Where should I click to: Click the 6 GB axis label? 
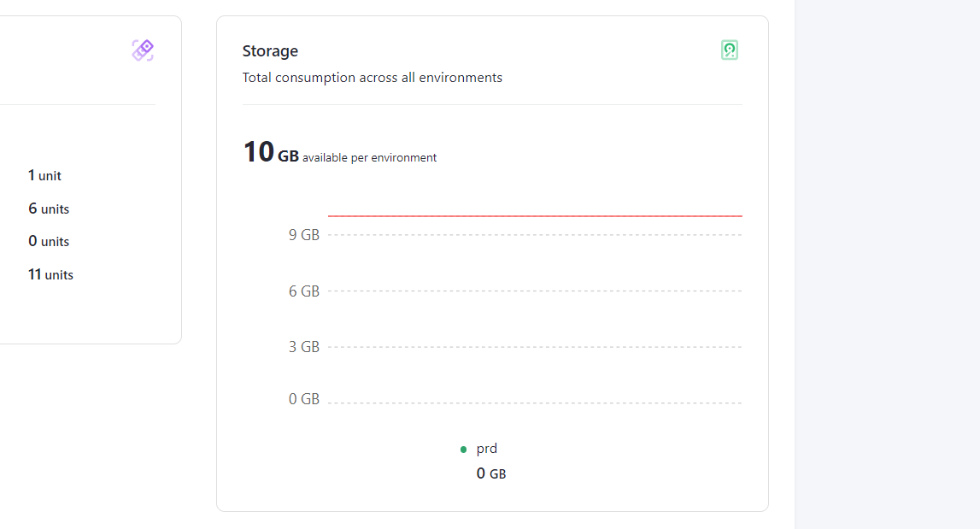pos(304,291)
